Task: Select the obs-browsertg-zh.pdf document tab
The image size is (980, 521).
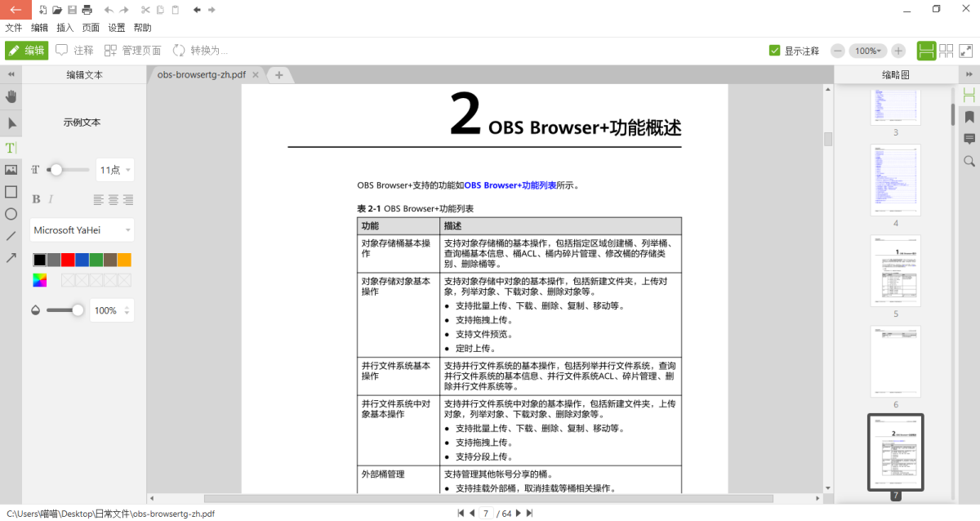Action: click(x=200, y=74)
